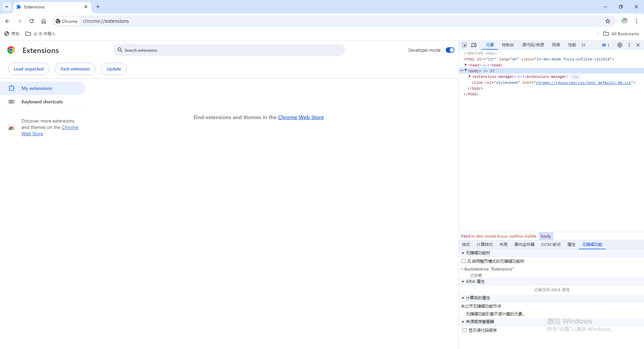Click the browser forward arrow
The width and height of the screenshot is (644, 349).
point(19,21)
